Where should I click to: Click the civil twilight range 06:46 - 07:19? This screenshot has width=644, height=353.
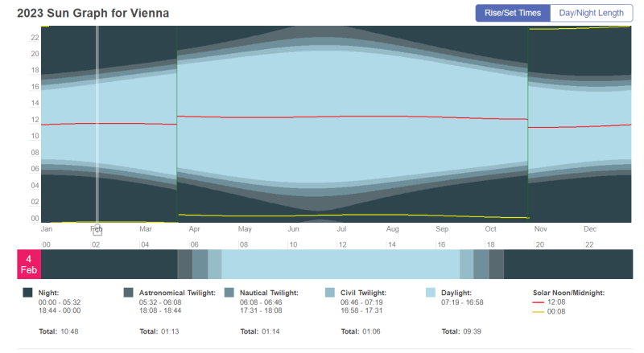pos(361,302)
